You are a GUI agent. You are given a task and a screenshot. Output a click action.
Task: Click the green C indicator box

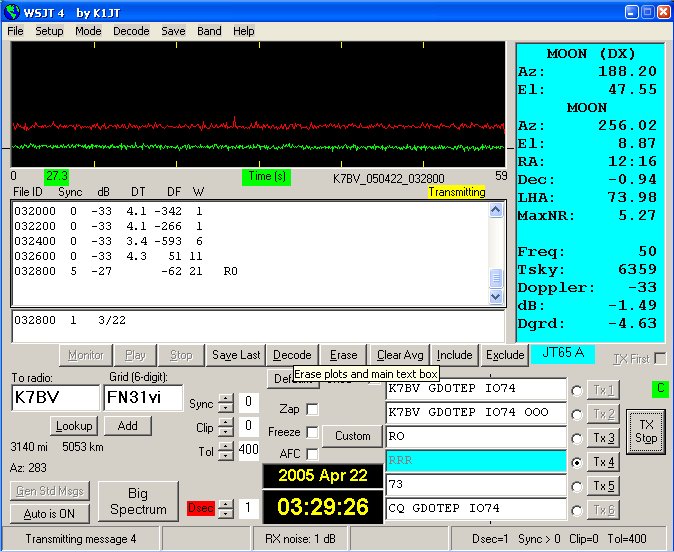[659, 388]
